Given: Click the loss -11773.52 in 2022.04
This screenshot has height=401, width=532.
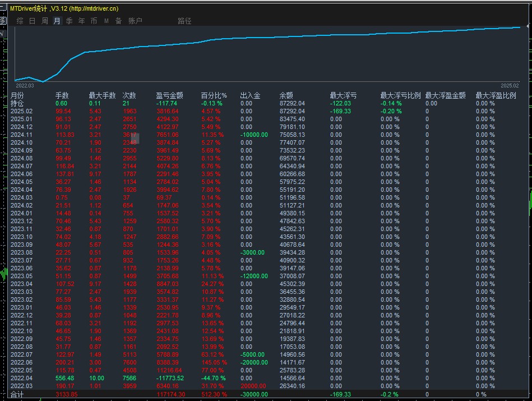Looking at the screenshot, I should [170, 378].
